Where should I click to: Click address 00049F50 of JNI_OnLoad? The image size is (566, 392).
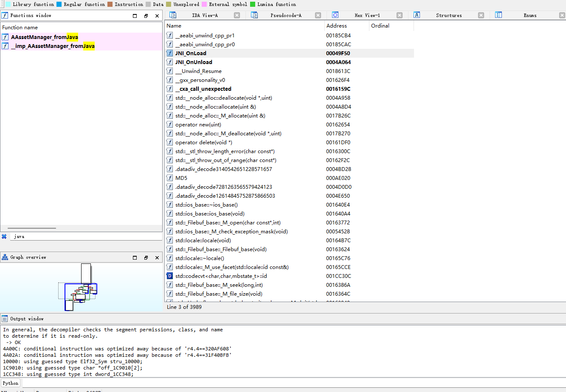[338, 53]
